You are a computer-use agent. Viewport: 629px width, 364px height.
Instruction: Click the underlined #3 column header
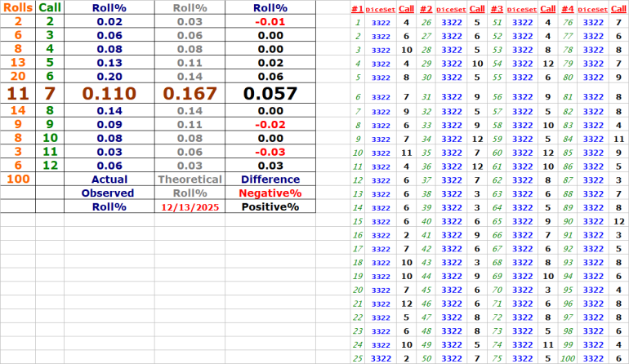pyautogui.click(x=497, y=8)
